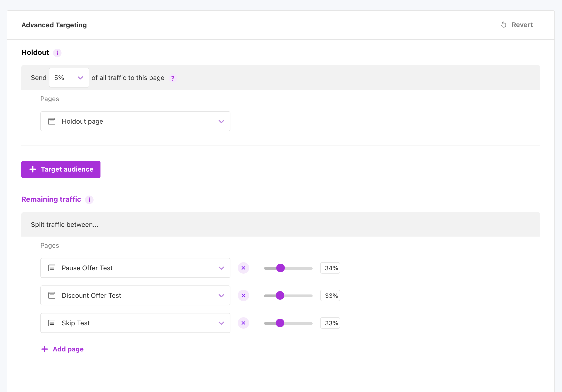Click the Add page link
This screenshot has height=392, width=562.
pyautogui.click(x=68, y=349)
